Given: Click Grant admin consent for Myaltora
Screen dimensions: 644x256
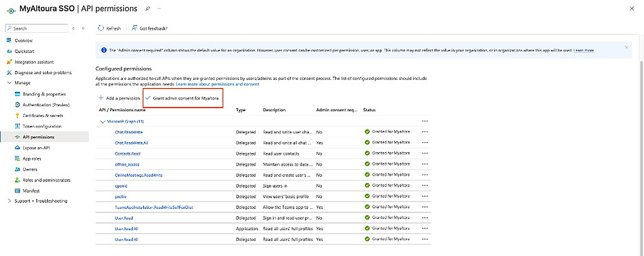Looking at the screenshot, I should pos(182,98).
